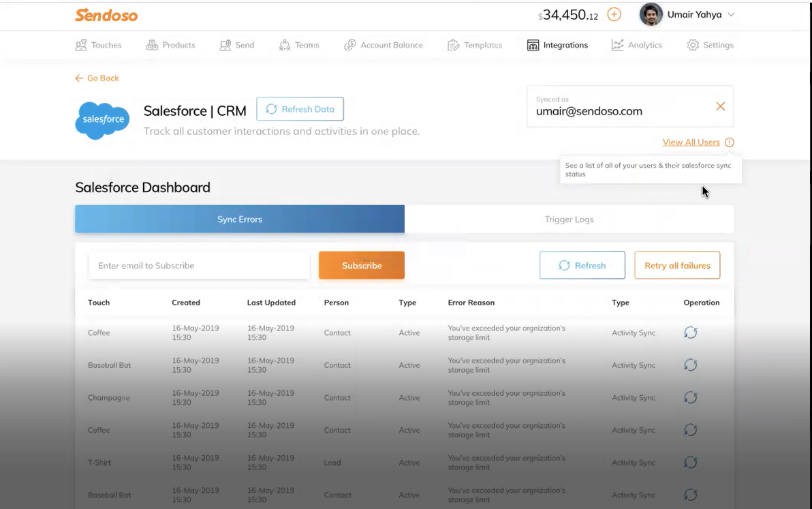Screen dimensions: 812x509
Task: Click the Sendoso logo
Action: click(106, 15)
